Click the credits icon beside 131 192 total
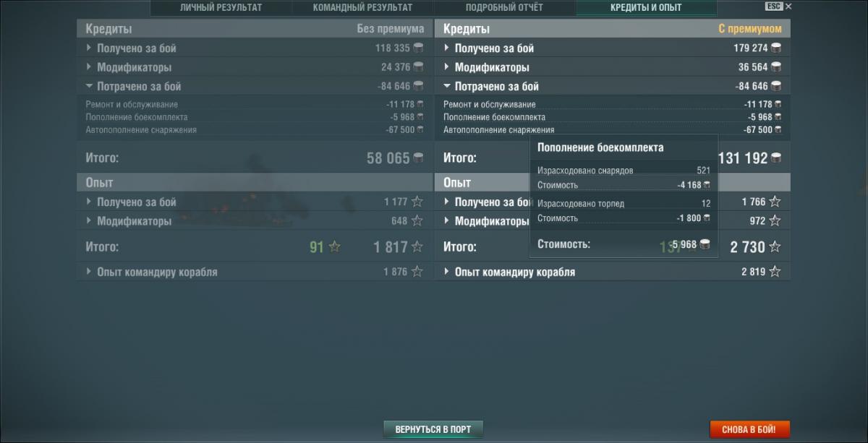868x443 pixels. point(775,158)
